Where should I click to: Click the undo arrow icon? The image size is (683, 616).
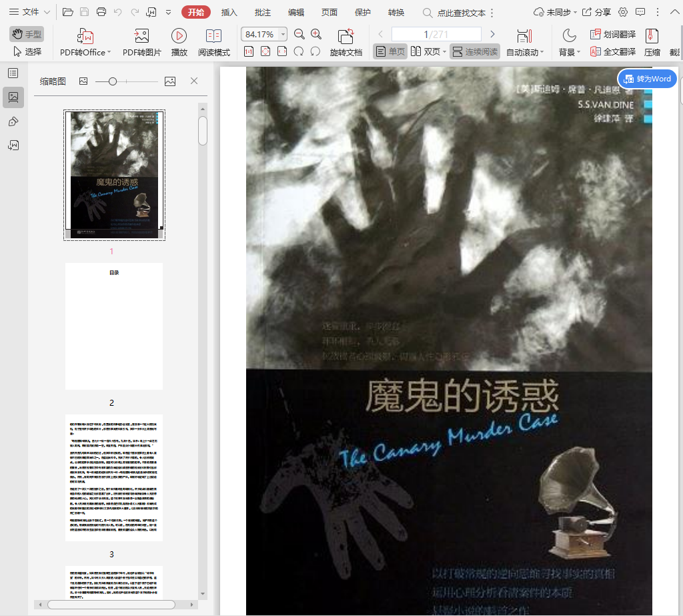tap(117, 12)
